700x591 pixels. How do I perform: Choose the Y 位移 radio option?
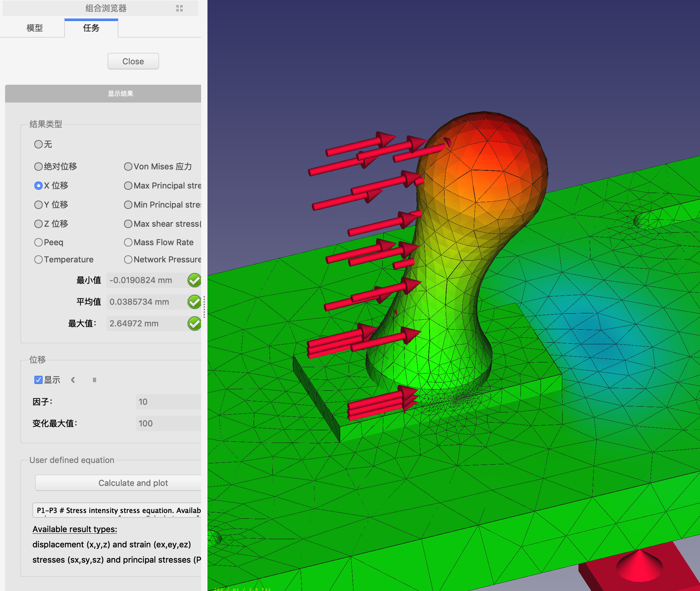[x=38, y=205]
